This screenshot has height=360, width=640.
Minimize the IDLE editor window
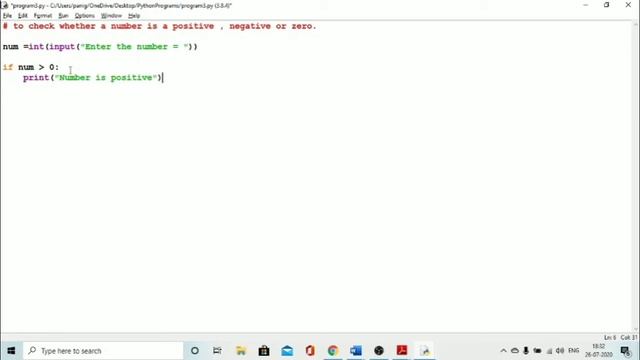tap(586, 5)
